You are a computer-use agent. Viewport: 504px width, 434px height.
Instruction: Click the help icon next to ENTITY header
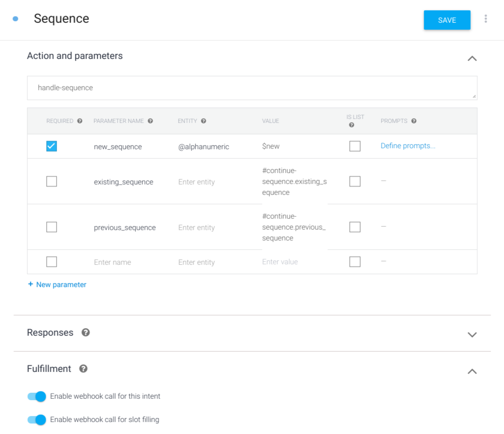click(x=203, y=121)
